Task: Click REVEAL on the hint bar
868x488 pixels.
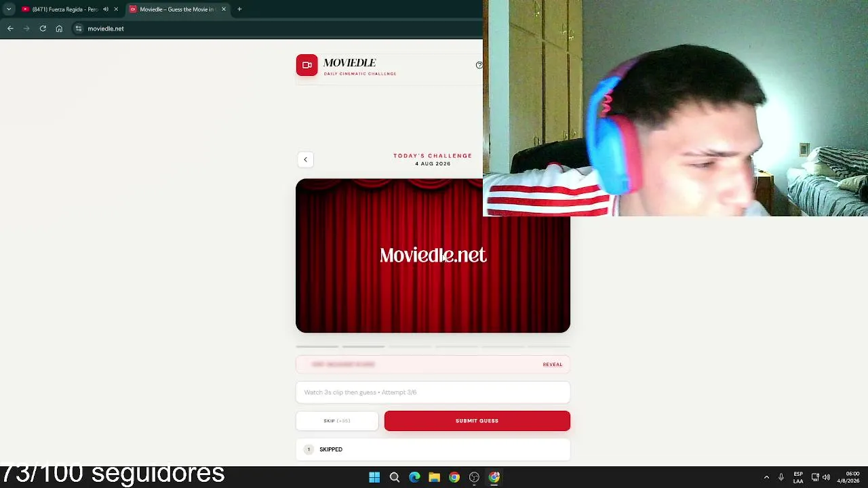Action: [x=553, y=365]
